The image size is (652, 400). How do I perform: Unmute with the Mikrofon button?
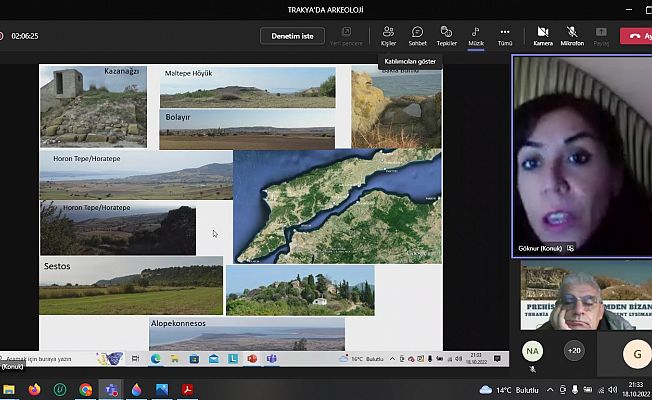572,36
